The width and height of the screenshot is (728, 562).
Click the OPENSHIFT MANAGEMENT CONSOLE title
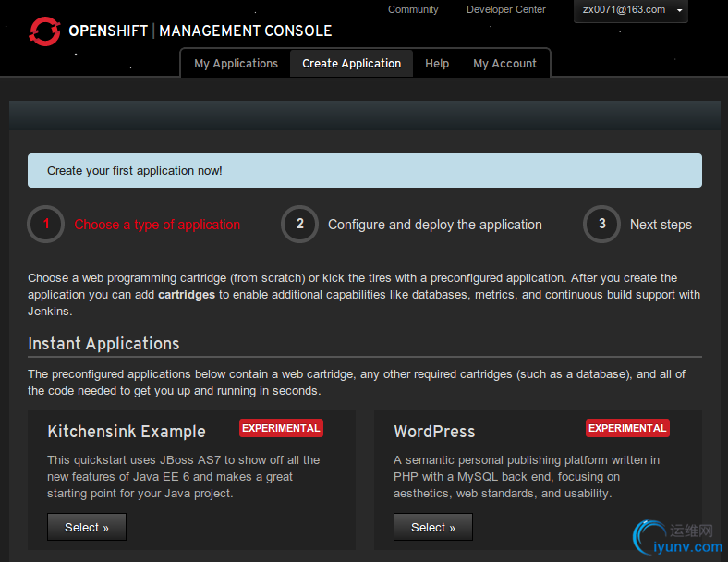click(200, 31)
